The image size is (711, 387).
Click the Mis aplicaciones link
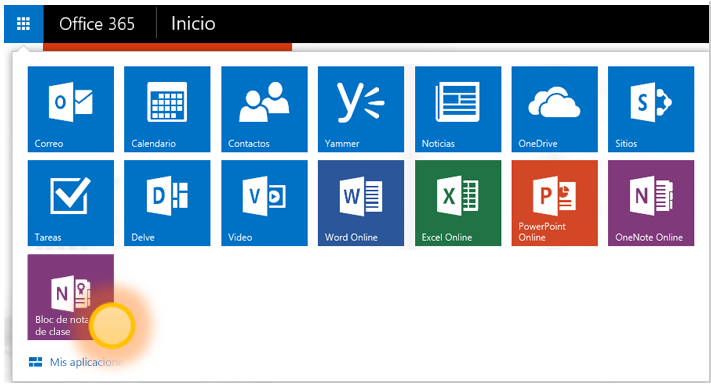tap(76, 362)
